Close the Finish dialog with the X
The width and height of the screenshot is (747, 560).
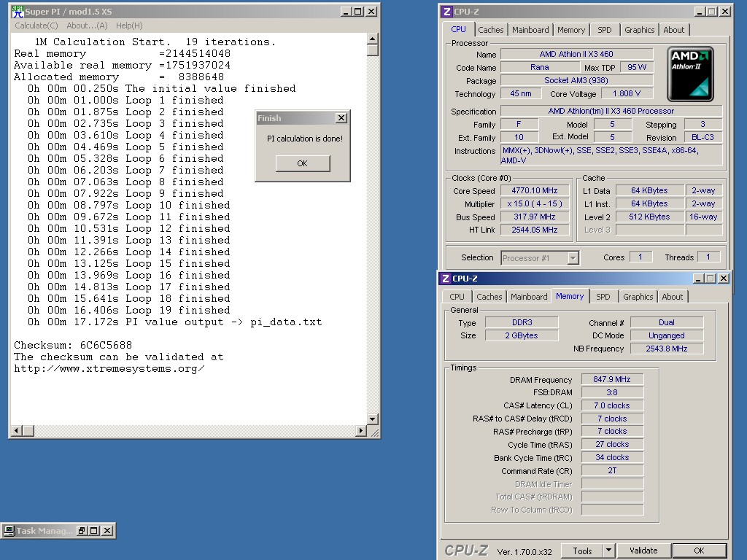pos(341,118)
